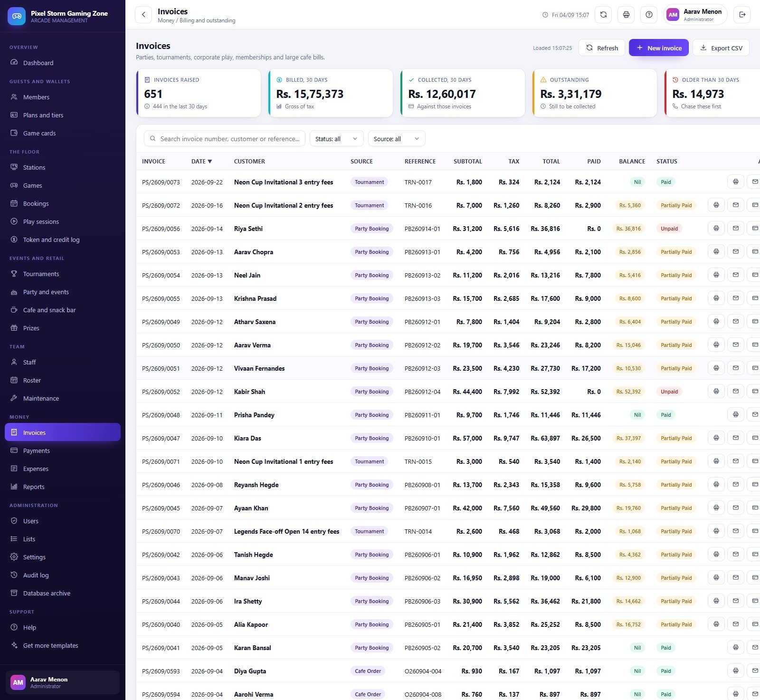Viewport: 760px width, 700px height.
Task: Click the back arrow beside Invoices title
Action: [x=143, y=15]
